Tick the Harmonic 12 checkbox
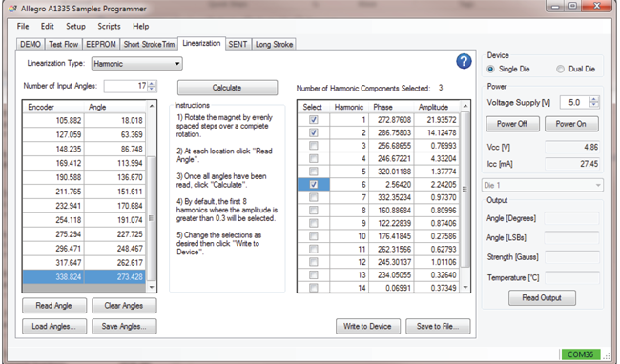This screenshot has width=620, height=364. pos(314,262)
